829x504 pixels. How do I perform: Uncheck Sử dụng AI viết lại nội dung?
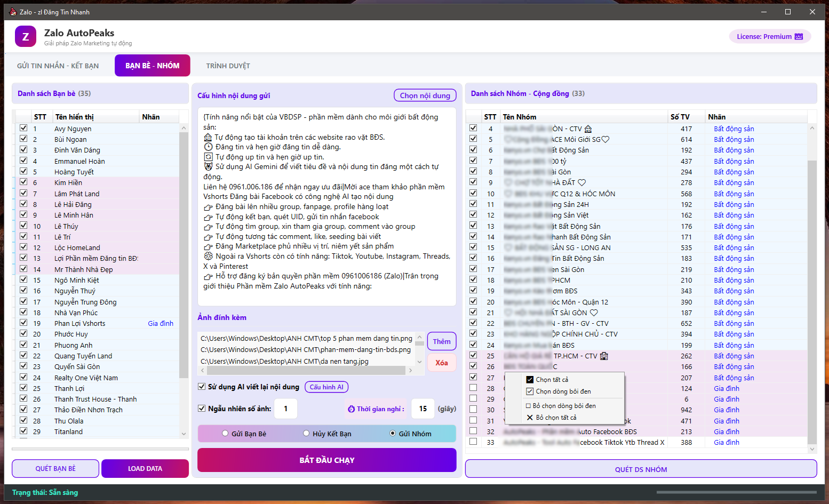[x=202, y=387]
